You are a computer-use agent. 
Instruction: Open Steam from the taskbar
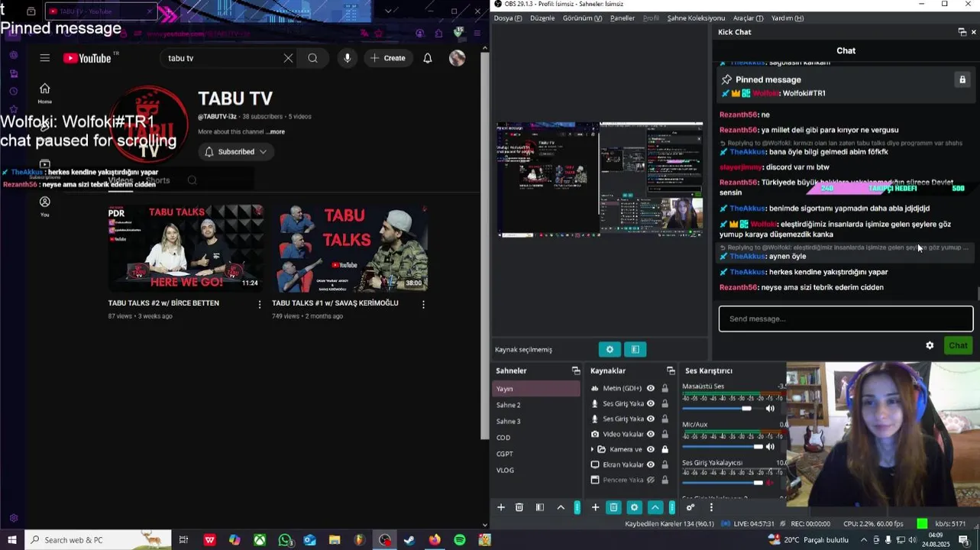[x=409, y=540]
